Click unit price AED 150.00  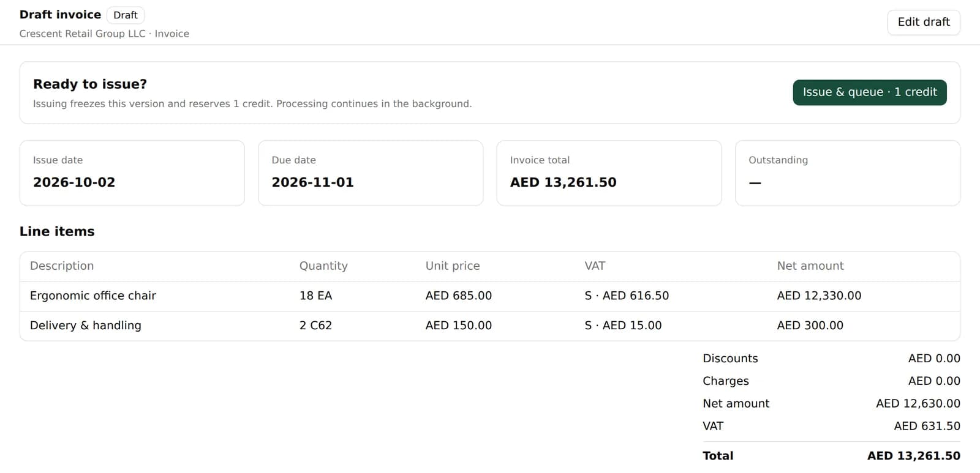click(x=459, y=326)
